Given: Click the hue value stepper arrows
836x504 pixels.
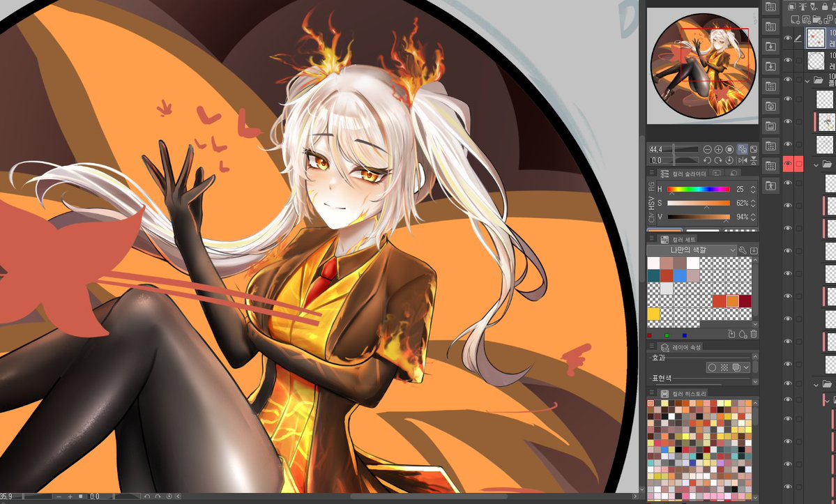Looking at the screenshot, I should coord(753,189).
